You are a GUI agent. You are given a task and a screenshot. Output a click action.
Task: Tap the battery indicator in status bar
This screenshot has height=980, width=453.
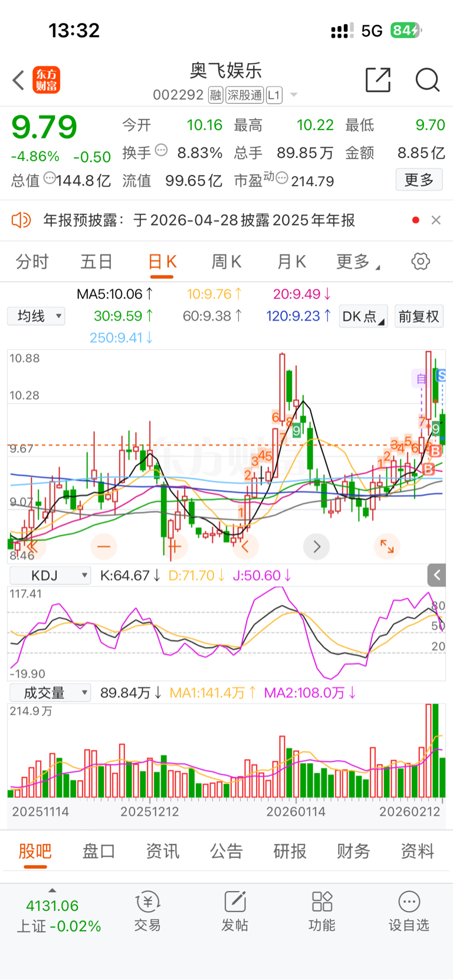pyautogui.click(x=406, y=30)
